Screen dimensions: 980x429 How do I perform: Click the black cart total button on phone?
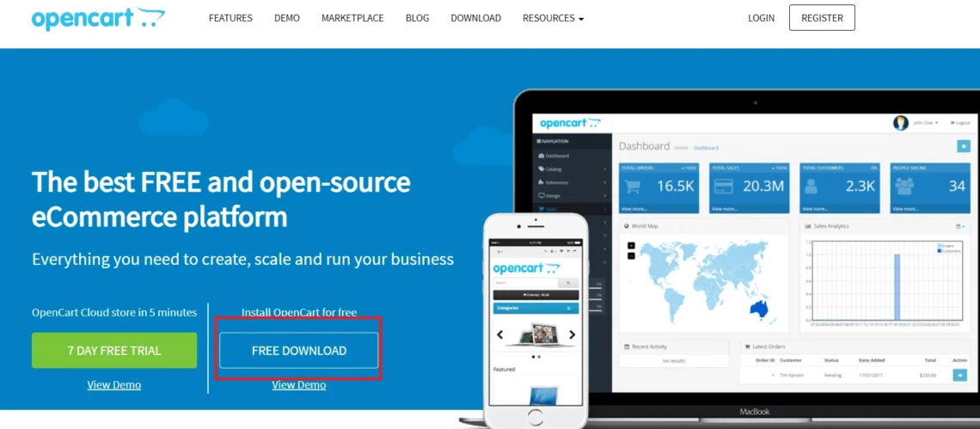[536, 295]
